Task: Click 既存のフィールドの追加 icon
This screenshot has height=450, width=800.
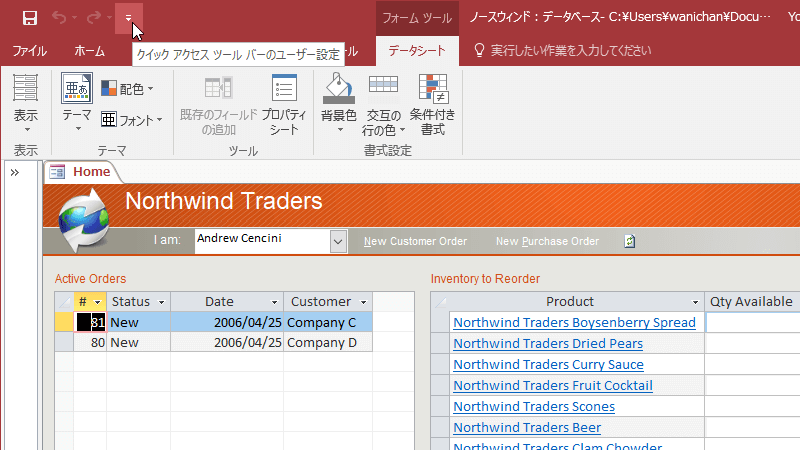Action: coord(218,88)
